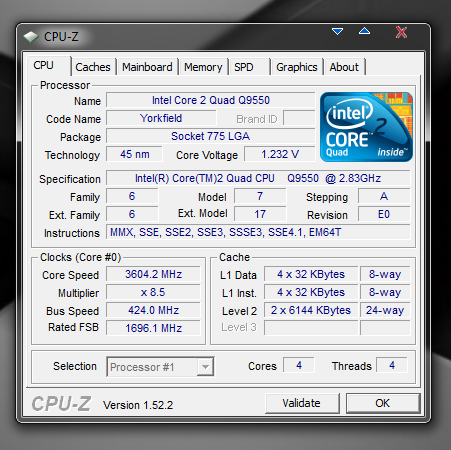
Task: Click the Specification field with Q9550 @ 2.83GHz
Action: (258, 178)
